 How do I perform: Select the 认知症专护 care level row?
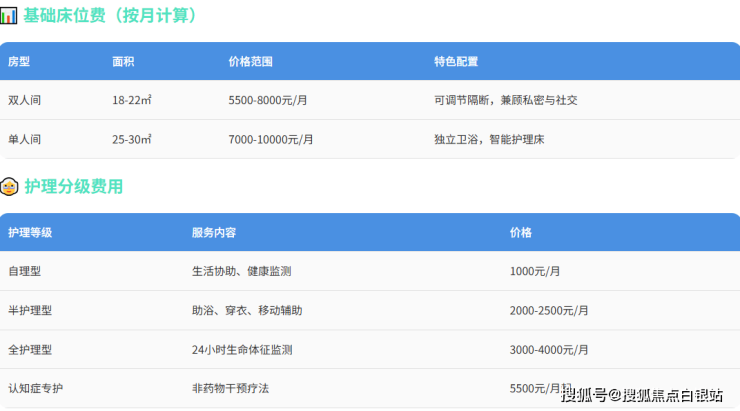[36, 388]
